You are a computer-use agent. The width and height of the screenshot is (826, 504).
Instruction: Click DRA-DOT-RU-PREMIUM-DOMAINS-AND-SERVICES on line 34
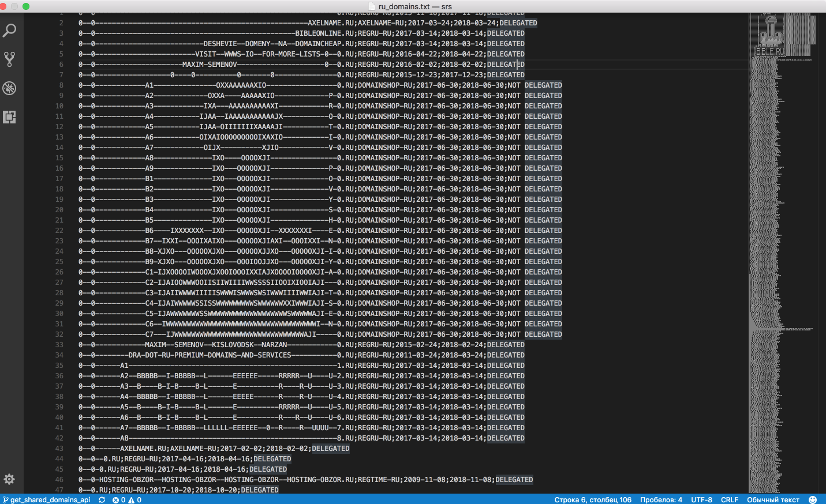pos(210,355)
